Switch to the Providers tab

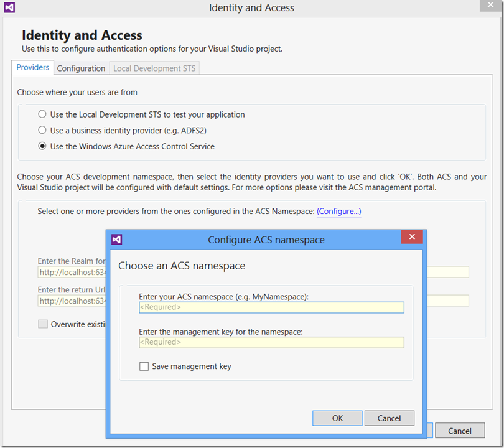tap(33, 67)
